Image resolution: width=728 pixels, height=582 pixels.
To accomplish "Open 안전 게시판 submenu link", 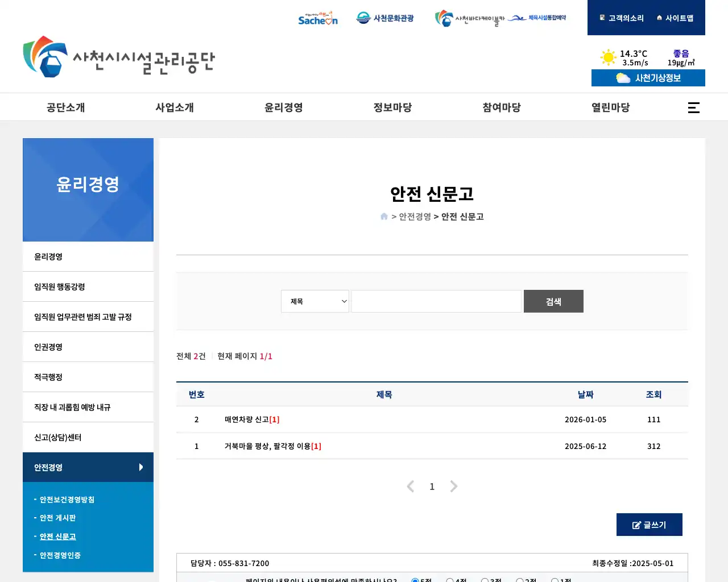I will click(x=57, y=518).
